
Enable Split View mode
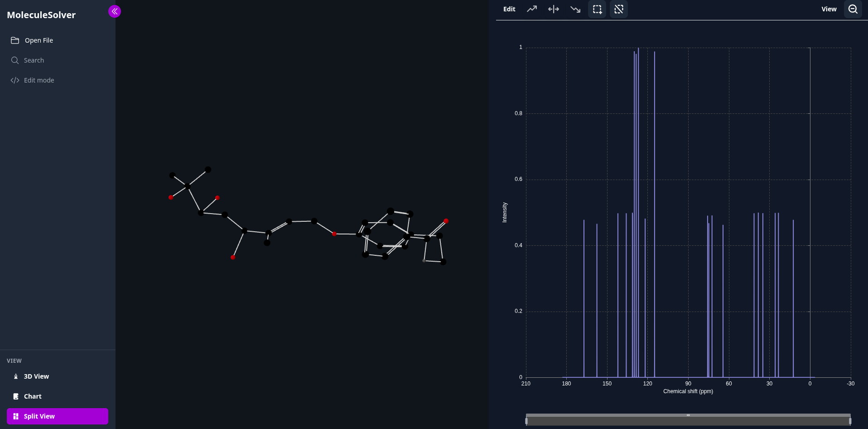click(57, 416)
